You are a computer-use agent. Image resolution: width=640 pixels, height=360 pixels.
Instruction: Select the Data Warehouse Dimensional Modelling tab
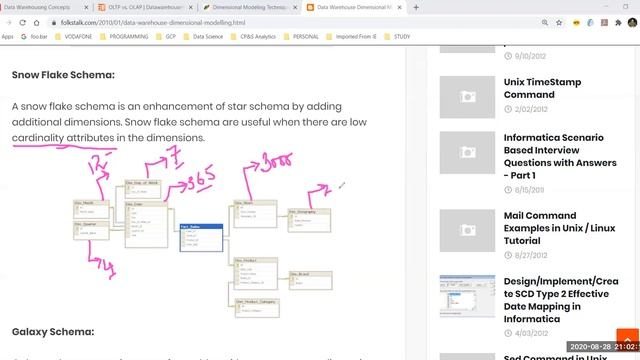(x=354, y=7)
